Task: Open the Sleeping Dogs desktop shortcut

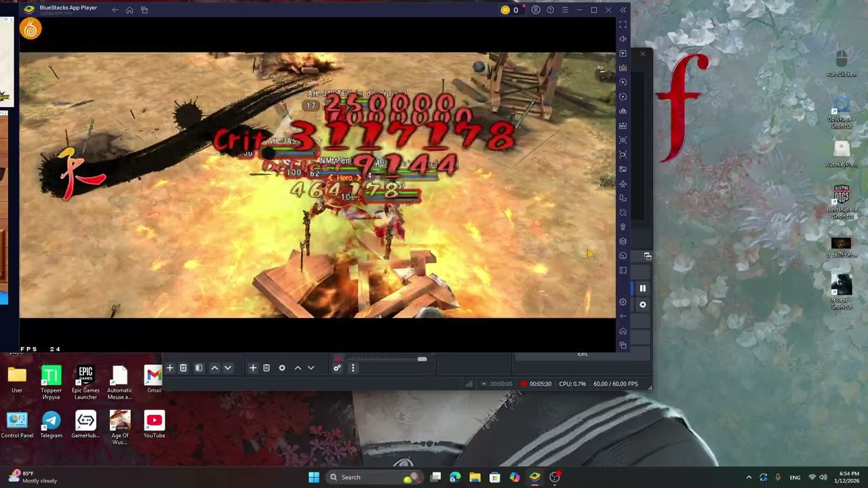Action: point(842,203)
